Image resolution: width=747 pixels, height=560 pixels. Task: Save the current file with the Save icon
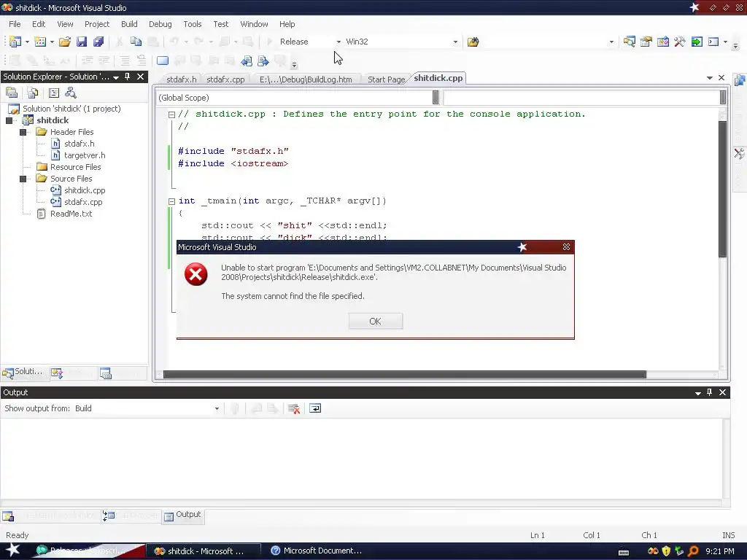pos(82,42)
